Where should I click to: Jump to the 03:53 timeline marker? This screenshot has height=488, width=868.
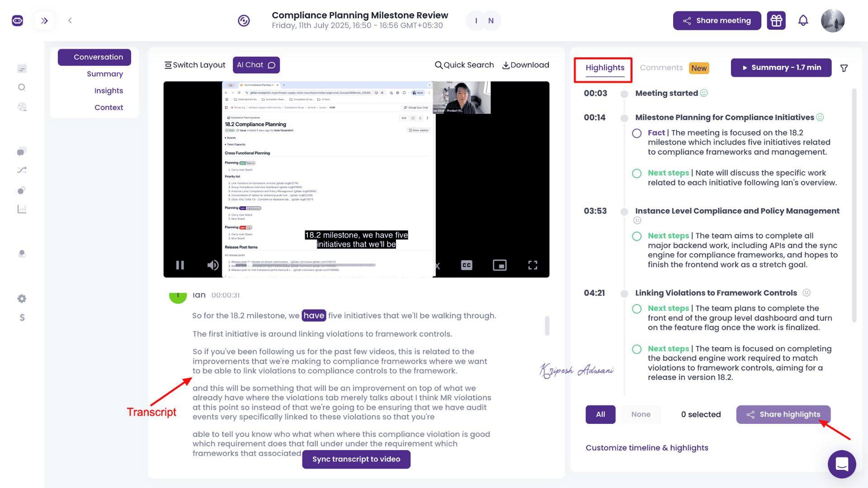pyautogui.click(x=595, y=211)
